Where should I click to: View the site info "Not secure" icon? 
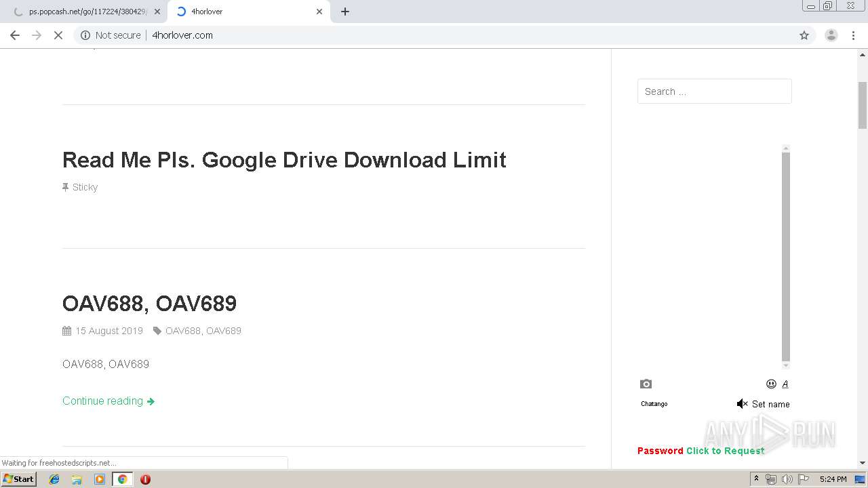coord(85,35)
